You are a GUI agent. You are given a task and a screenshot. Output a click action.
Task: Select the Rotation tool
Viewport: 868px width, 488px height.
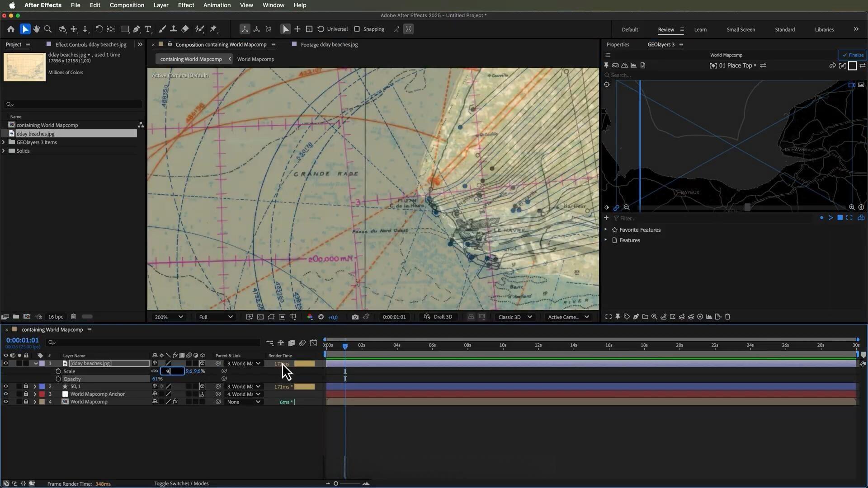99,29
